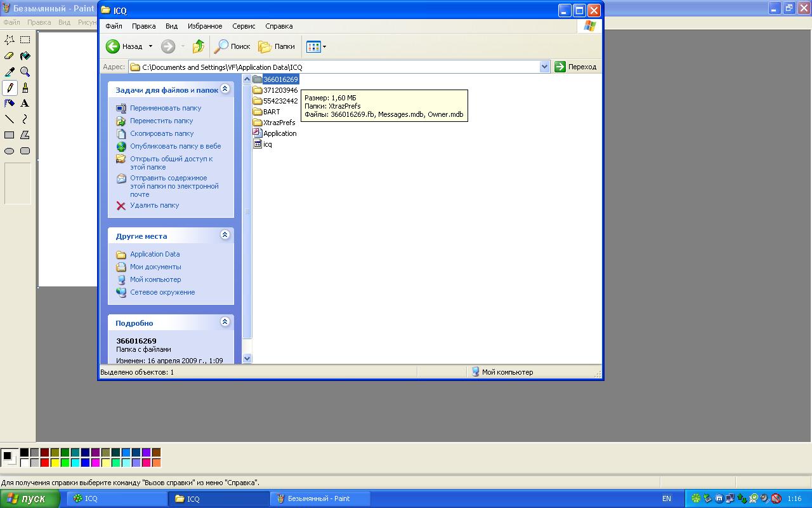Click the ICQ flower tray icon

pyautogui.click(x=696, y=498)
